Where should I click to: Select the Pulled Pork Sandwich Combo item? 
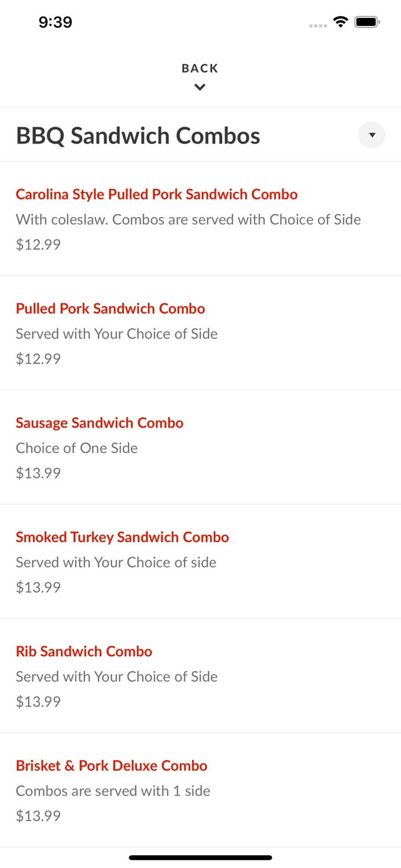coord(111,308)
